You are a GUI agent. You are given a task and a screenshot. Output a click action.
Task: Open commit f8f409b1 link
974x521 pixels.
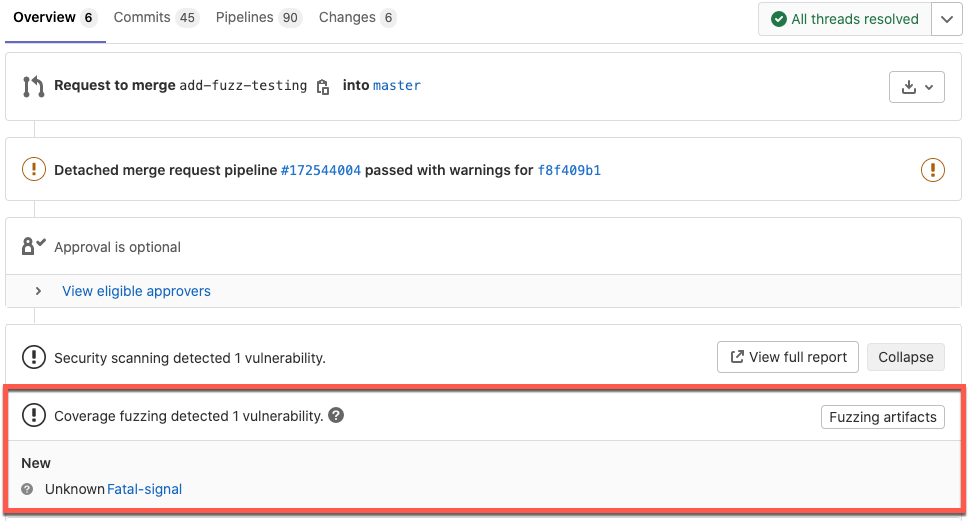click(569, 170)
